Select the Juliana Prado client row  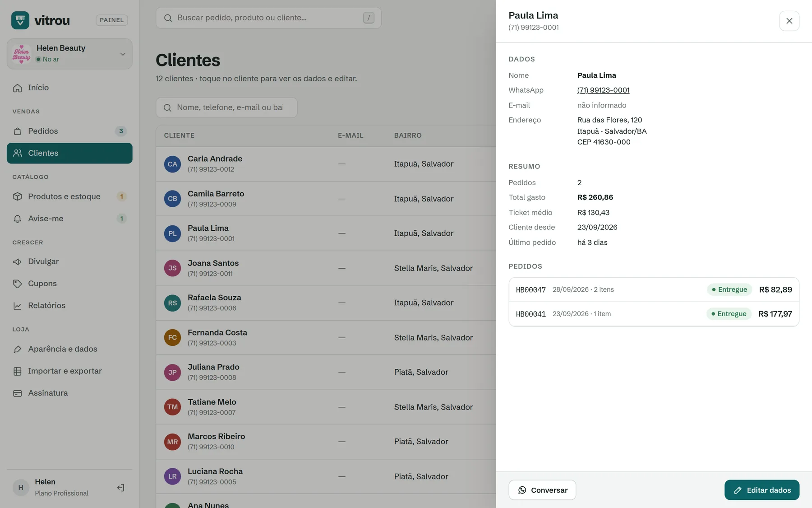pos(326,372)
